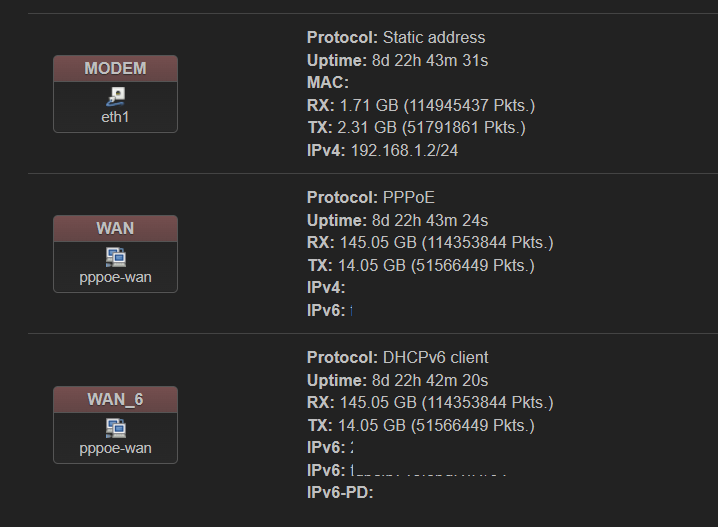718x527 pixels.
Task: Click the MAC label in MODEM details
Action: [328, 83]
